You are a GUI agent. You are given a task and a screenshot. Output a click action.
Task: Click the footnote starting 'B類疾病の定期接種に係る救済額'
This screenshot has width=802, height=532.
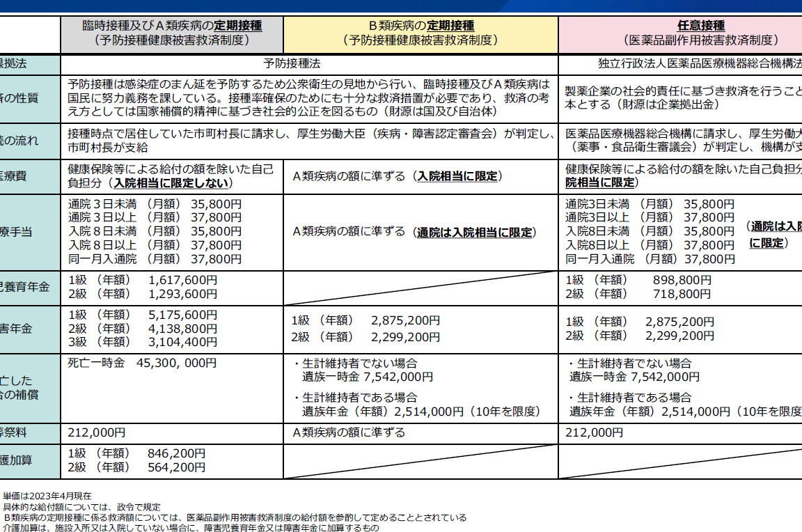234,517
